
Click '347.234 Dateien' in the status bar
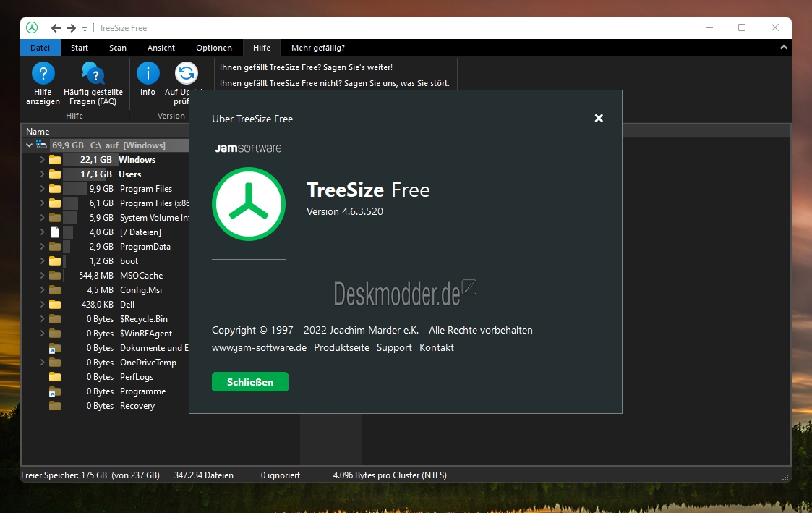(x=203, y=475)
